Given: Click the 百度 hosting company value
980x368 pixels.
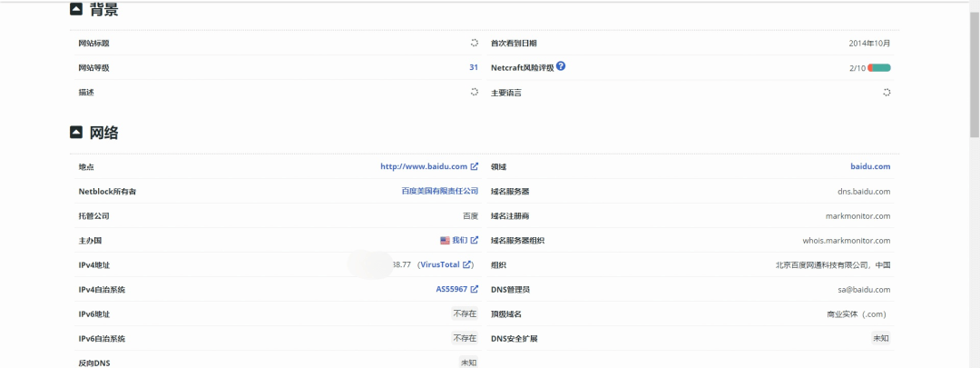Looking at the screenshot, I should point(471,216).
